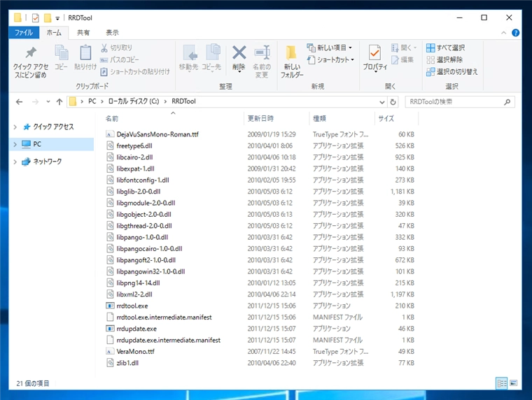
Task: Switch to View (表示) tab
Action: 112,33
